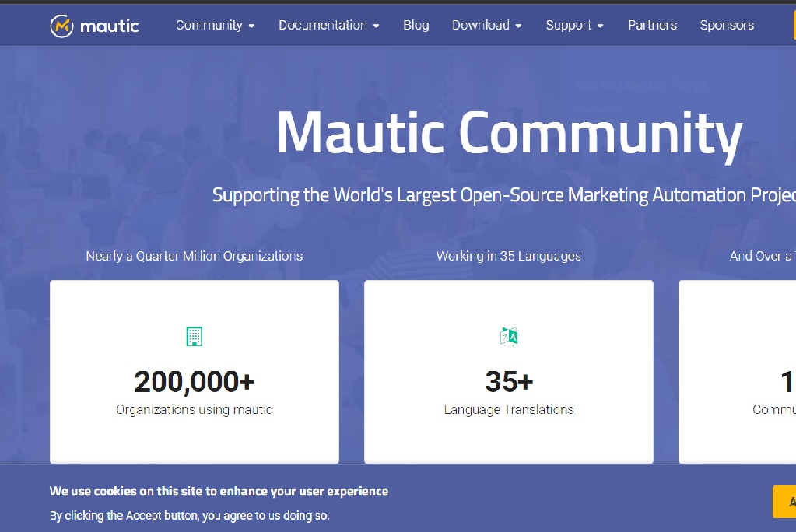Click the mautic wordmark text

[110, 26]
